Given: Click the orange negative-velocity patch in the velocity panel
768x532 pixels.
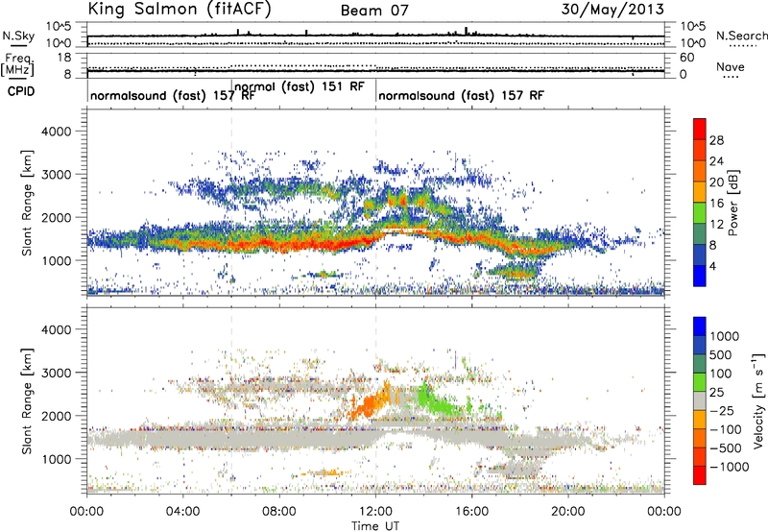Looking at the screenshot, I should click(371, 402).
